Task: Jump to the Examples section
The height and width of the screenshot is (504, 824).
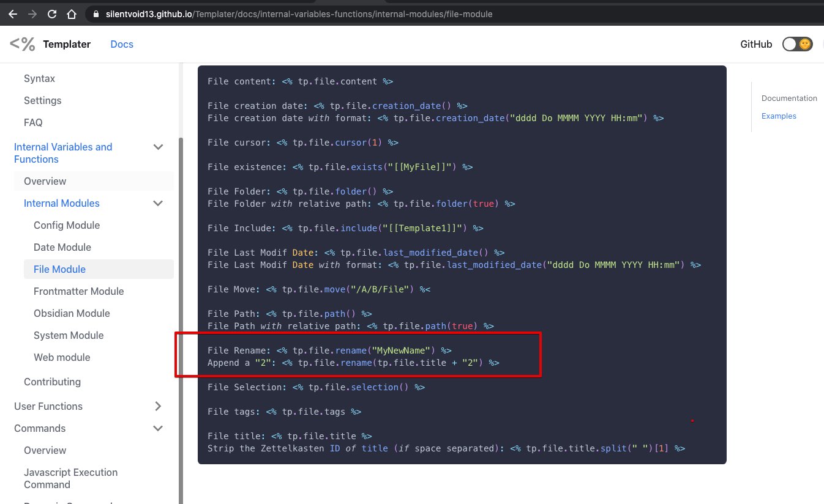Action: coord(778,116)
